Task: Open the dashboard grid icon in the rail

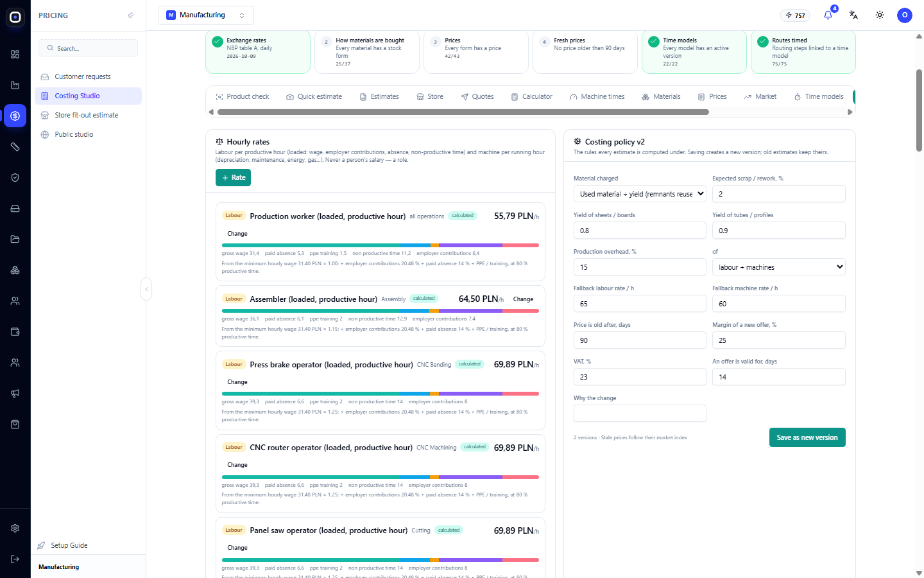Action: tap(15, 54)
